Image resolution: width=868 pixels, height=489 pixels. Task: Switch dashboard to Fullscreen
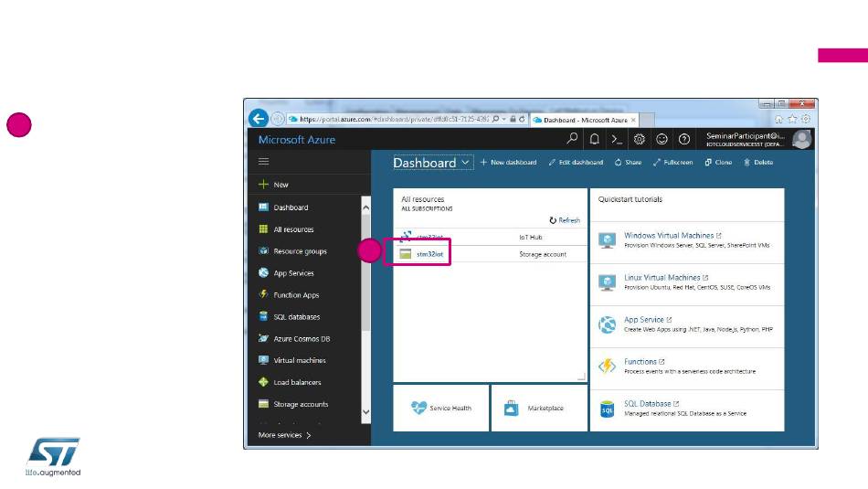[672, 163]
